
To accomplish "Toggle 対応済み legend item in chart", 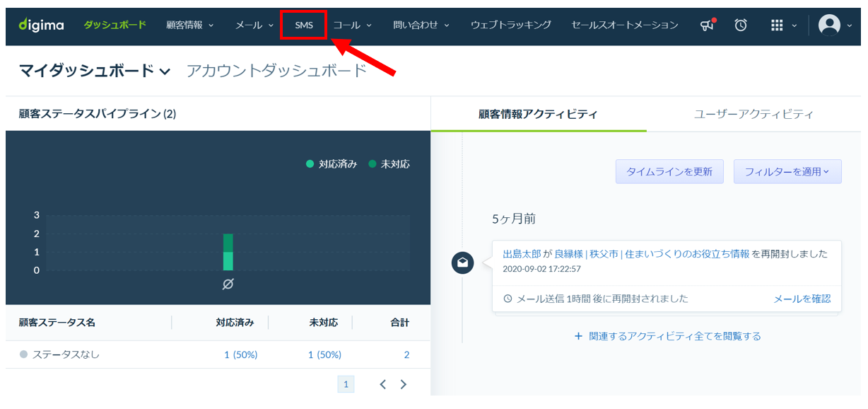I will pyautogui.click(x=332, y=163).
